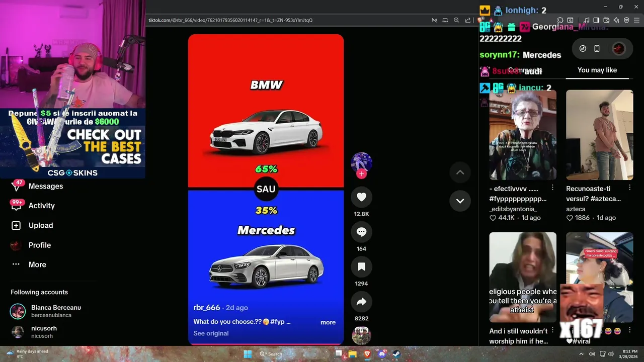Click _editsbyantonia_ author name

pyautogui.click(x=513, y=209)
